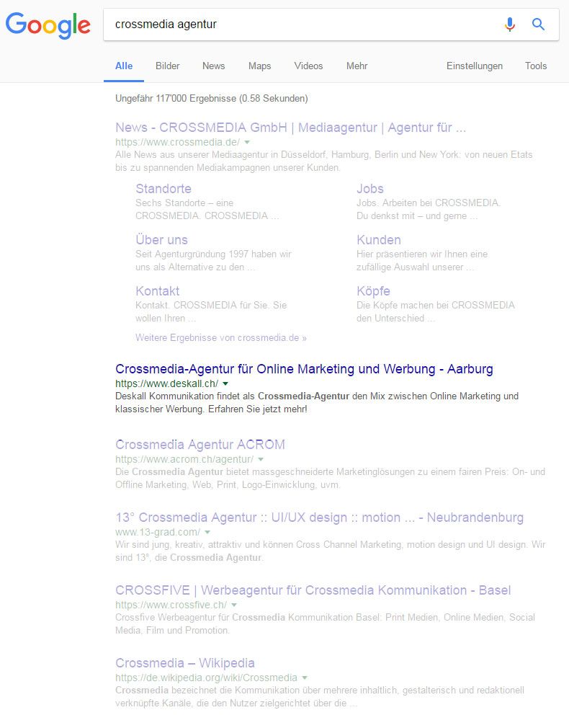Viewport: 569px width, 728px height.
Task: Click the https://www.acrom.ch/agentur/ URL text
Action: coord(184,459)
